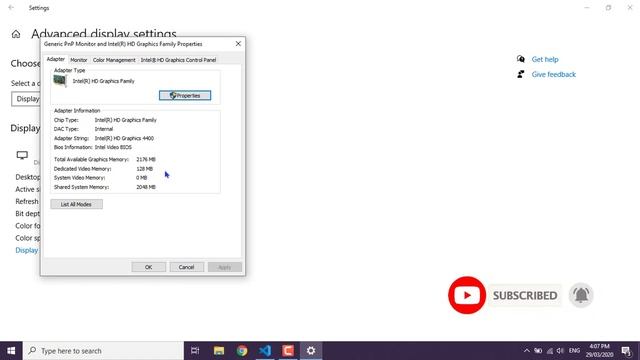
Task: Restore down the Settings window
Action: coord(608,8)
